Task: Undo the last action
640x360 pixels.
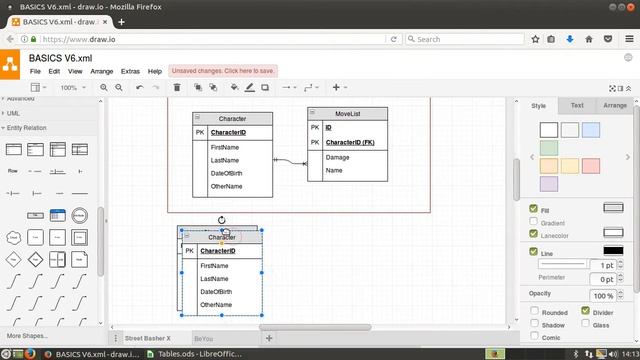Action: pos(140,87)
